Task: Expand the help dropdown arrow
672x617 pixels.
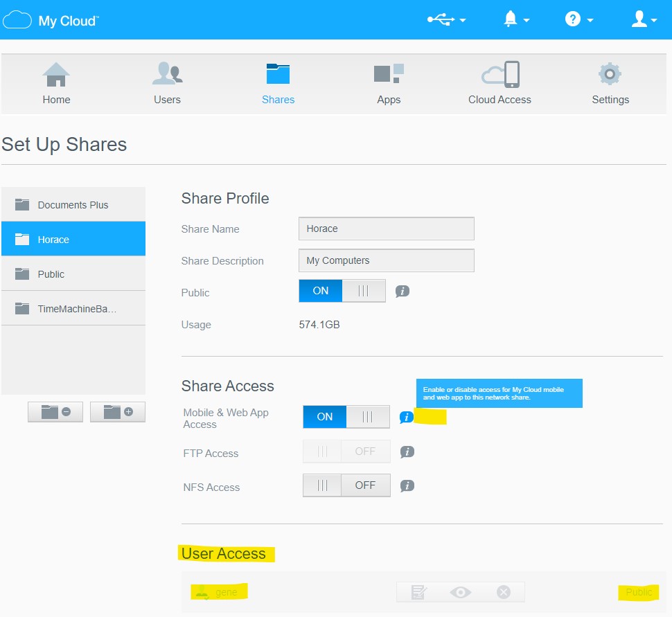Action: coord(590,20)
